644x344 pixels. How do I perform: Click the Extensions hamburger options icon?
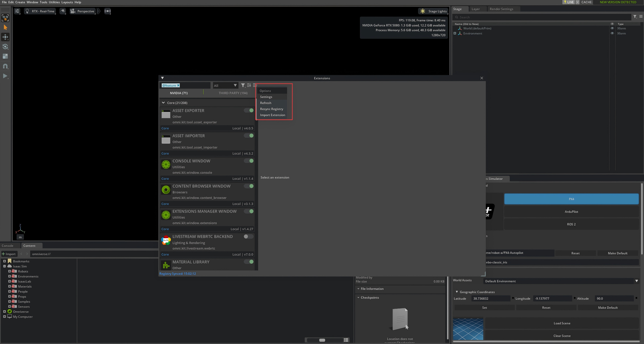click(255, 85)
